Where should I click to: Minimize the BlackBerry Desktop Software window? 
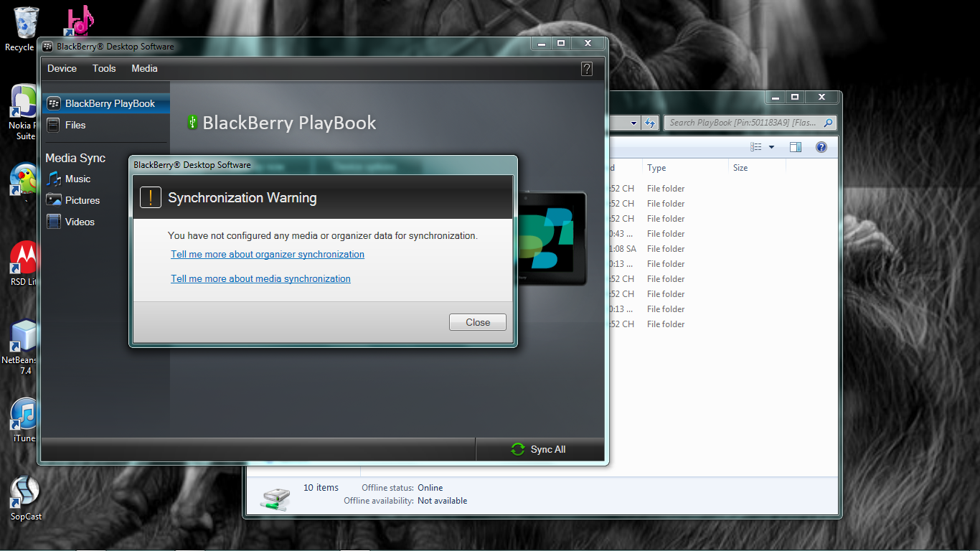point(541,43)
